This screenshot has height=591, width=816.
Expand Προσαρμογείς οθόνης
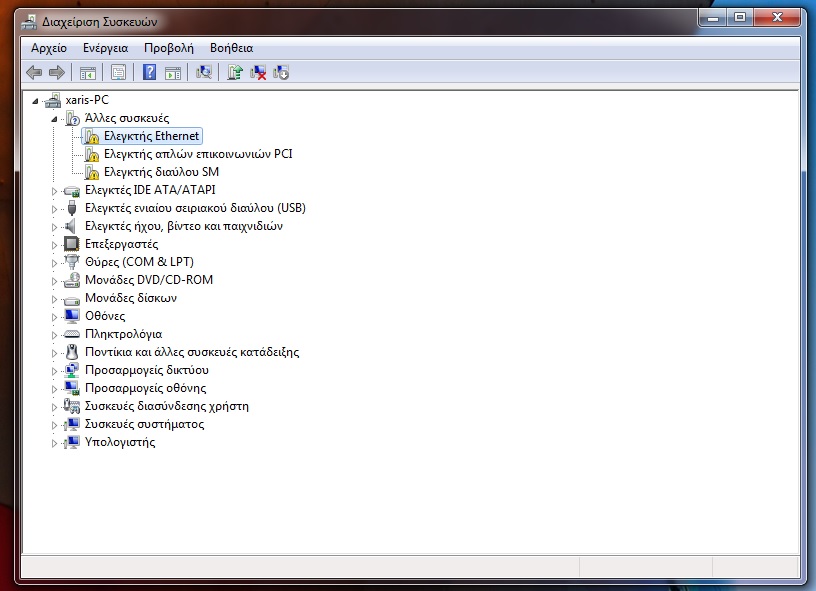[x=54, y=389]
